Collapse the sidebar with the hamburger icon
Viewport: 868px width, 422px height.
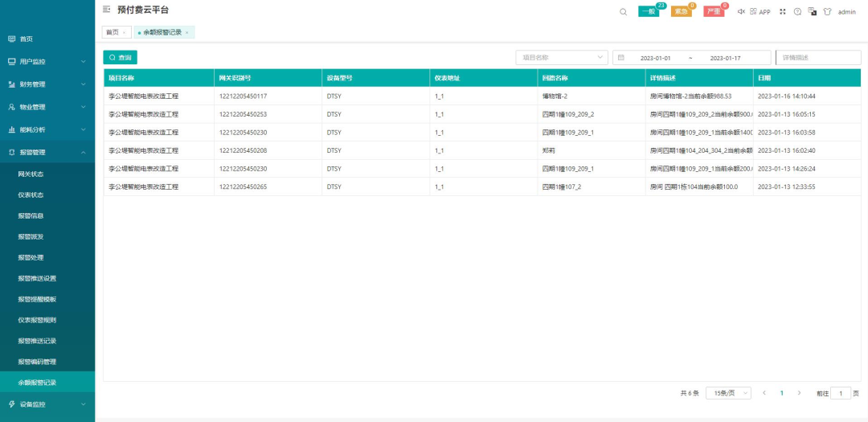coord(106,10)
